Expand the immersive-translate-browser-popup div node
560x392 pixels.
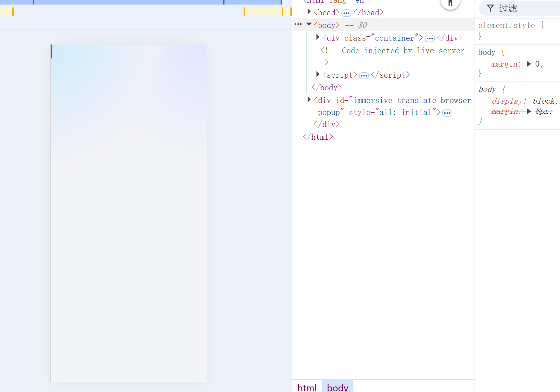click(x=309, y=100)
